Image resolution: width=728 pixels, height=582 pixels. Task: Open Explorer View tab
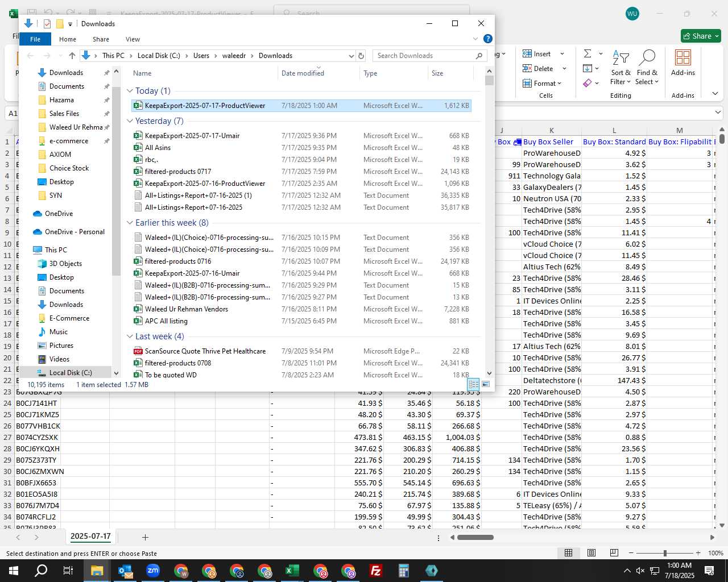click(133, 39)
